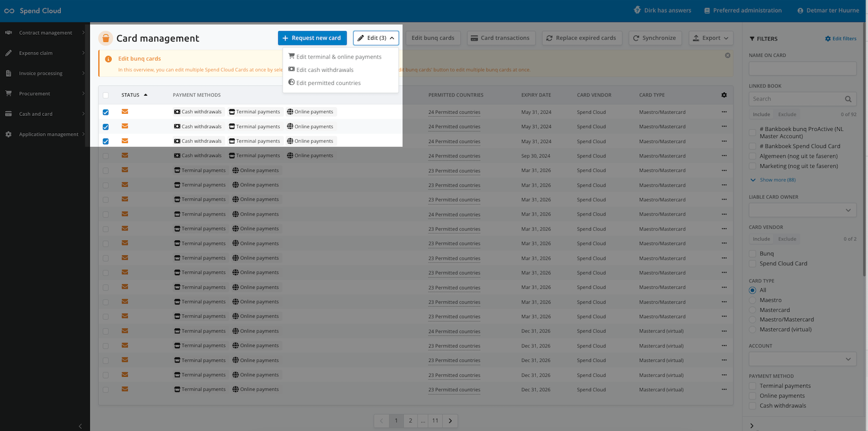Viewport: 868px width, 431px height.
Task: Click the Cash and card icon
Action: pyautogui.click(x=8, y=114)
